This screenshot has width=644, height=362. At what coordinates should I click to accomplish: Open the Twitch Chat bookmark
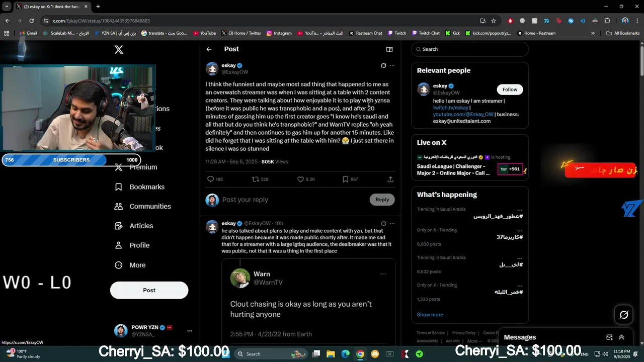(426, 33)
